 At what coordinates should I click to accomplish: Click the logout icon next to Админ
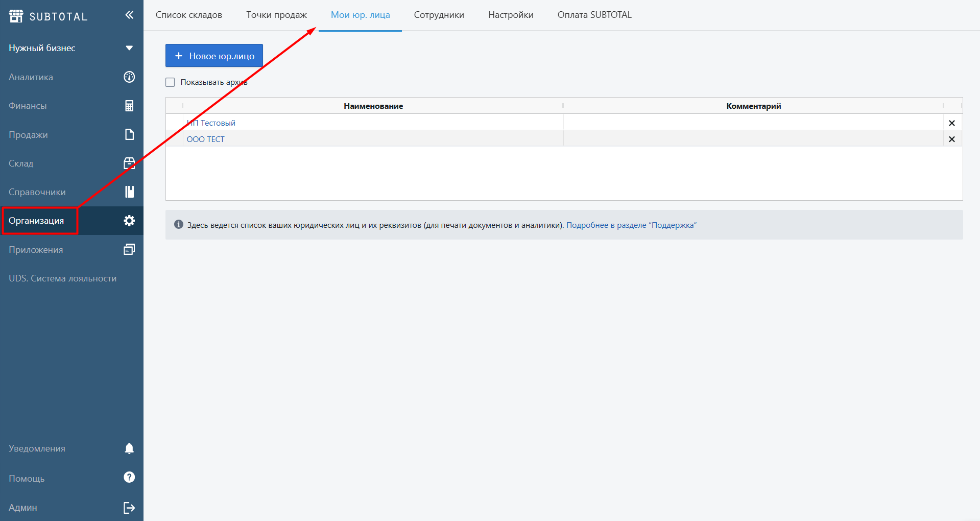point(129,508)
